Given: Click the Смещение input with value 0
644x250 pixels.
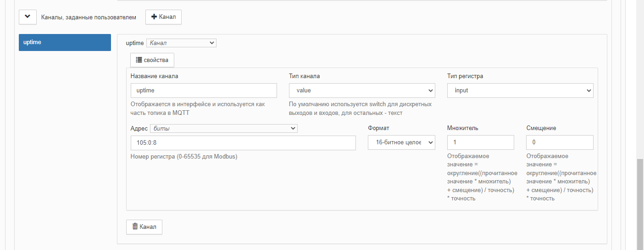Looking at the screenshot, I should click(x=560, y=142).
